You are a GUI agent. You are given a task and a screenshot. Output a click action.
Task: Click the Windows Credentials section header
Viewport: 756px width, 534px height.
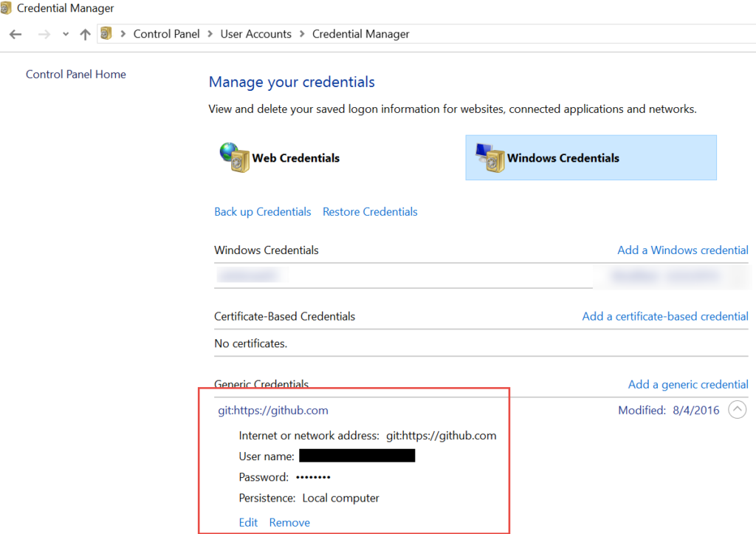(x=266, y=250)
